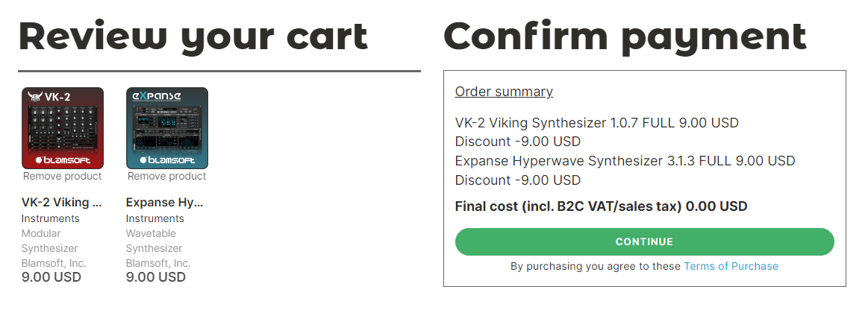868x310 pixels.
Task: Remove VK-2 Viking product from cart
Action: [x=63, y=177]
